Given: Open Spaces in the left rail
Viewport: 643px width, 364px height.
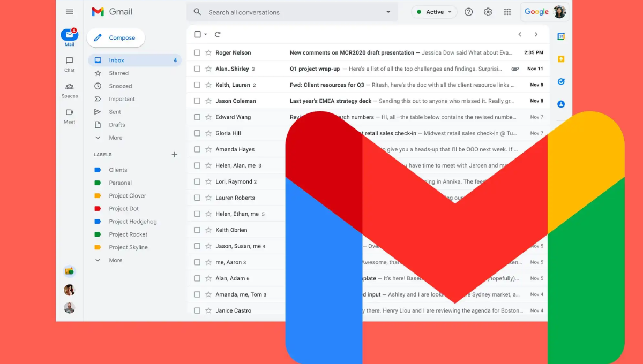Looking at the screenshot, I should (70, 90).
